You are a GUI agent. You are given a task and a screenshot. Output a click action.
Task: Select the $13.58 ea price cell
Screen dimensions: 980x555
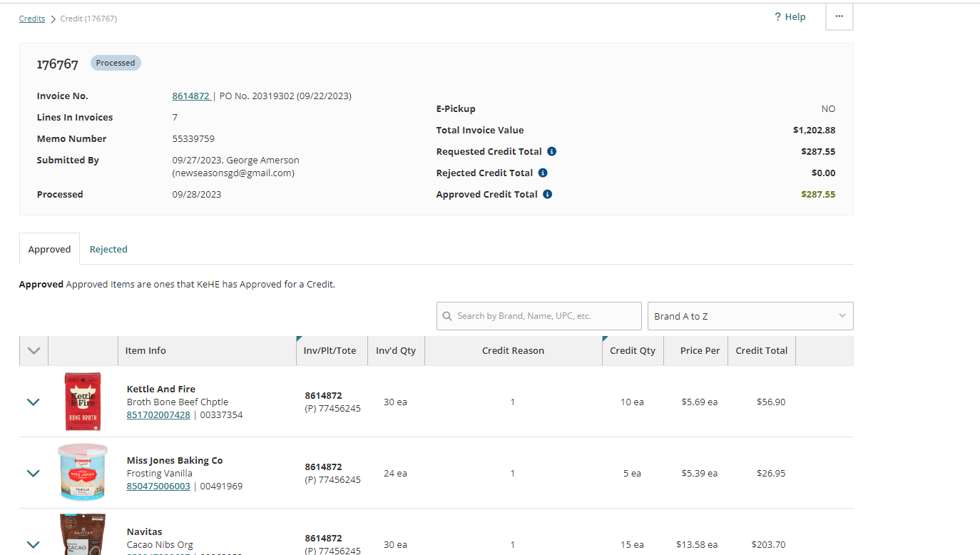pos(697,544)
